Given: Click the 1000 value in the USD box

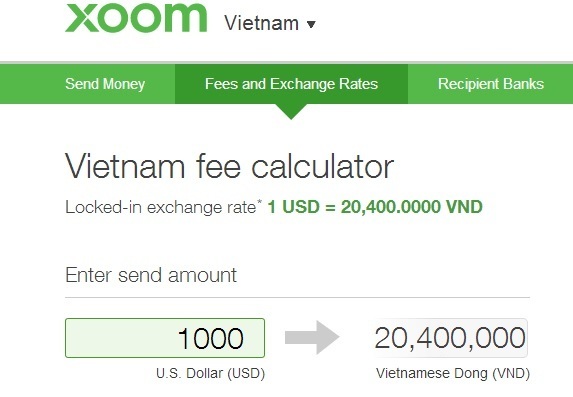Looking at the screenshot, I should [x=211, y=338].
